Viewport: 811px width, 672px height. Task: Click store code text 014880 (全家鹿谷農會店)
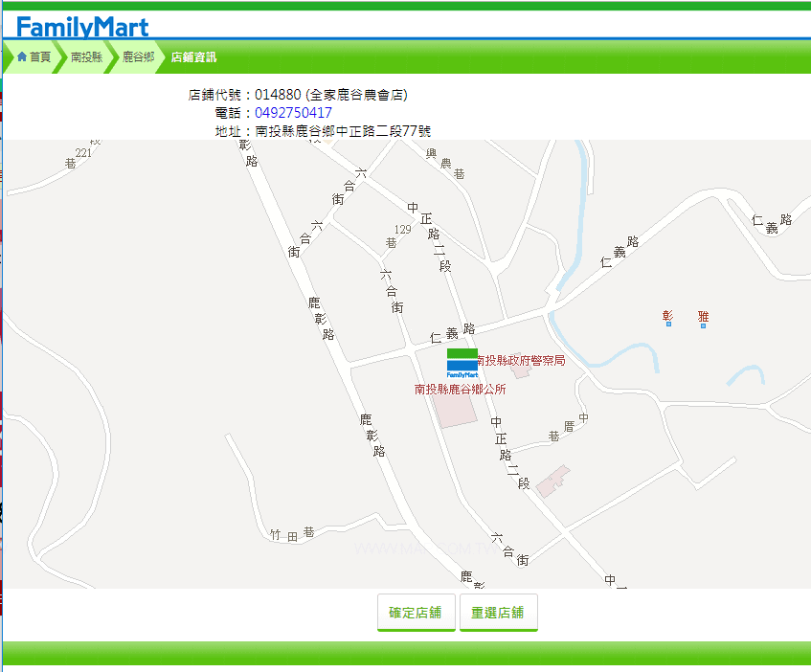coord(331,95)
